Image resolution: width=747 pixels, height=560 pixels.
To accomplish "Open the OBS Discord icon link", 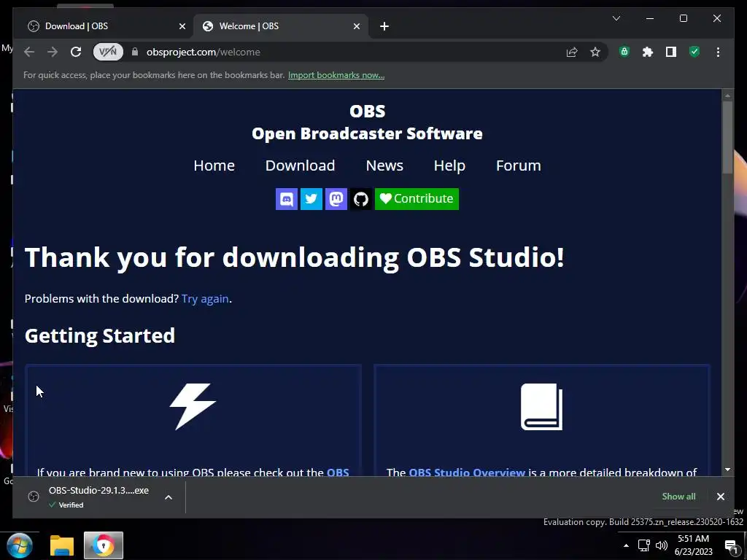I will (x=286, y=198).
